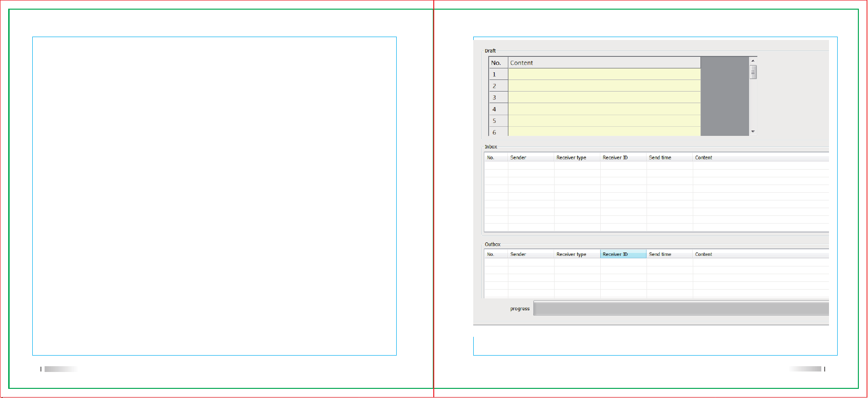Sort Inbox by Send time column
This screenshot has width=868, height=398.
[670, 158]
